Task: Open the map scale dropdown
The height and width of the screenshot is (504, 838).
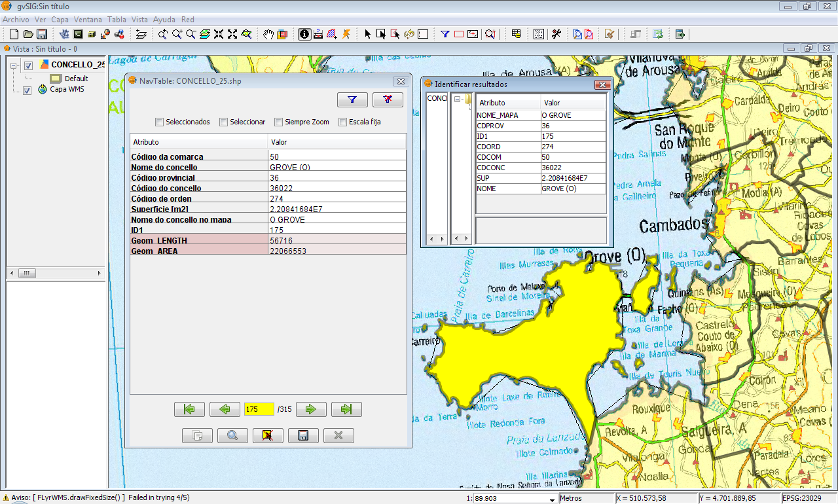Action: click(x=551, y=499)
